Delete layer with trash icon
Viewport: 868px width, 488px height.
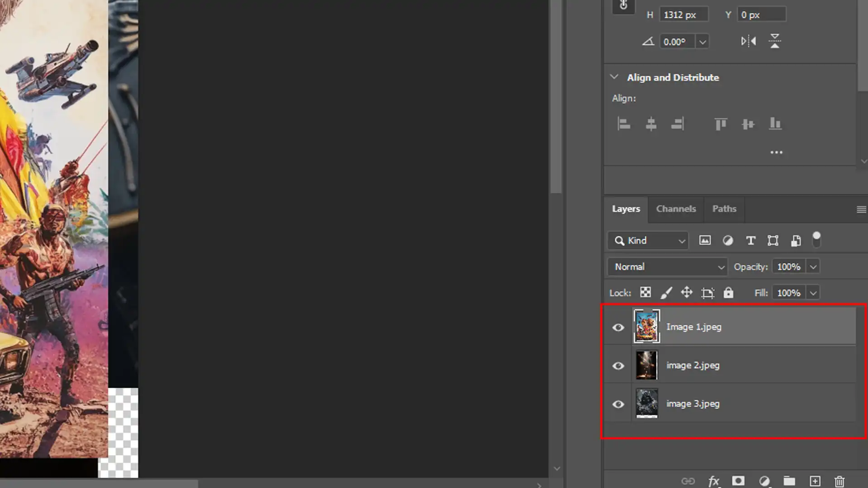coord(840,481)
